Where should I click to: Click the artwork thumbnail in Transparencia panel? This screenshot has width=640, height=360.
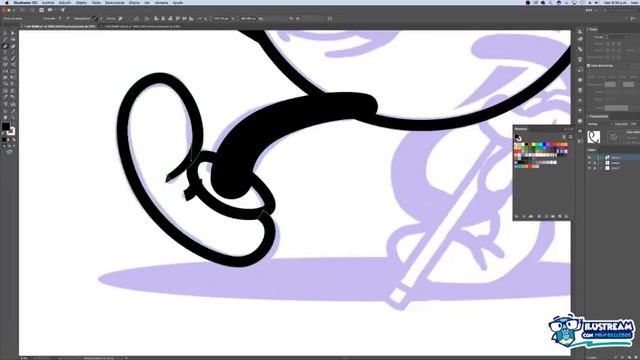(x=593, y=137)
